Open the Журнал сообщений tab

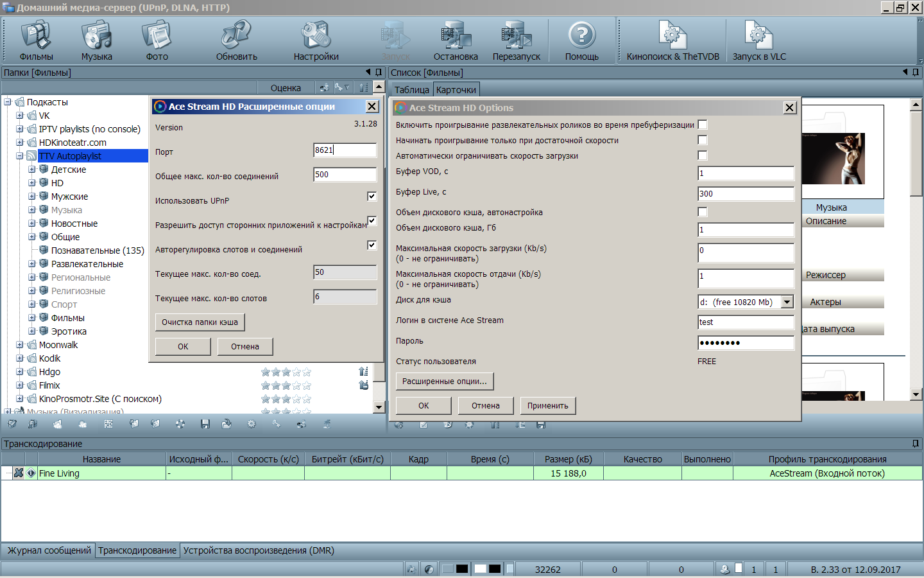[x=49, y=550]
